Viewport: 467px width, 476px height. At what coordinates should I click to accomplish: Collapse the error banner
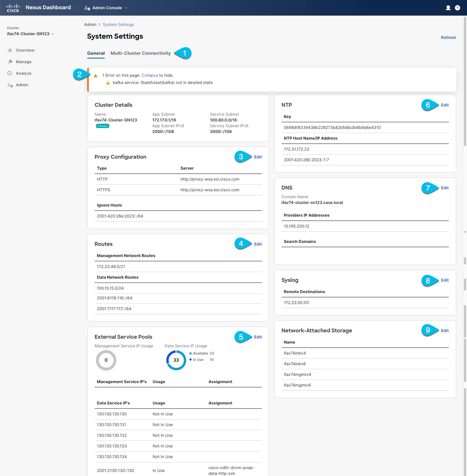click(149, 75)
